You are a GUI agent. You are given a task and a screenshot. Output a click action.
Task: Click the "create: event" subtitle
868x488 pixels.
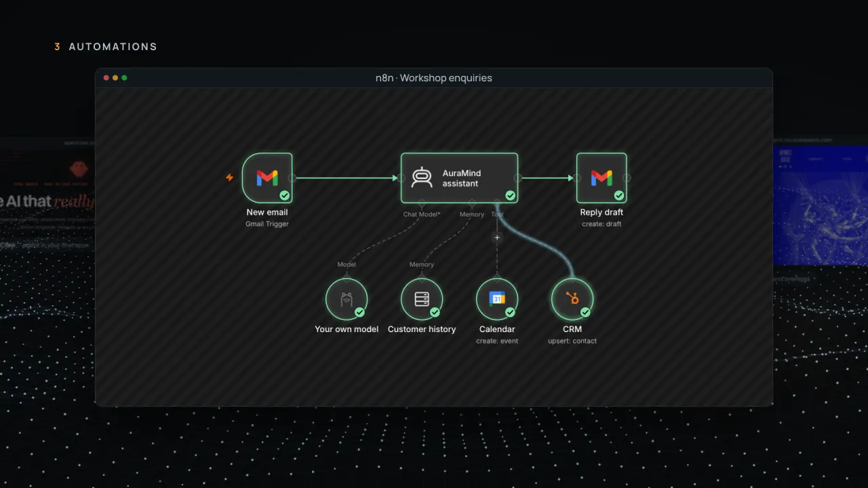[x=497, y=341]
